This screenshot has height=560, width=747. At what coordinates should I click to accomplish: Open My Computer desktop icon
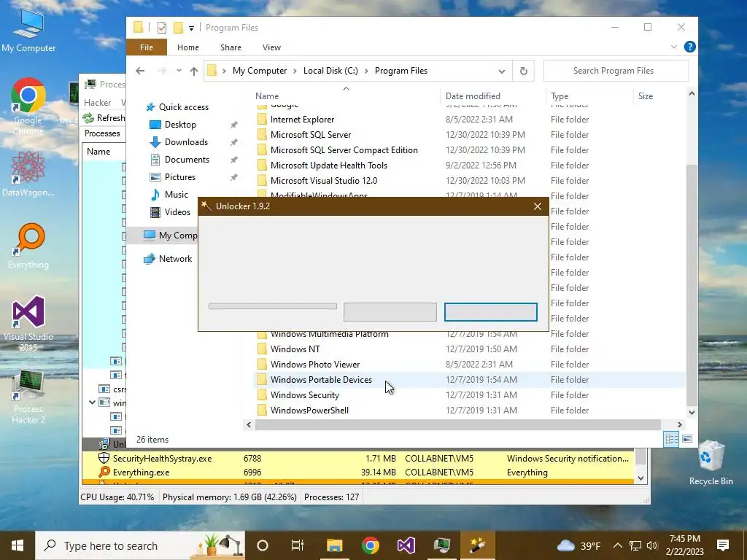[x=28, y=30]
